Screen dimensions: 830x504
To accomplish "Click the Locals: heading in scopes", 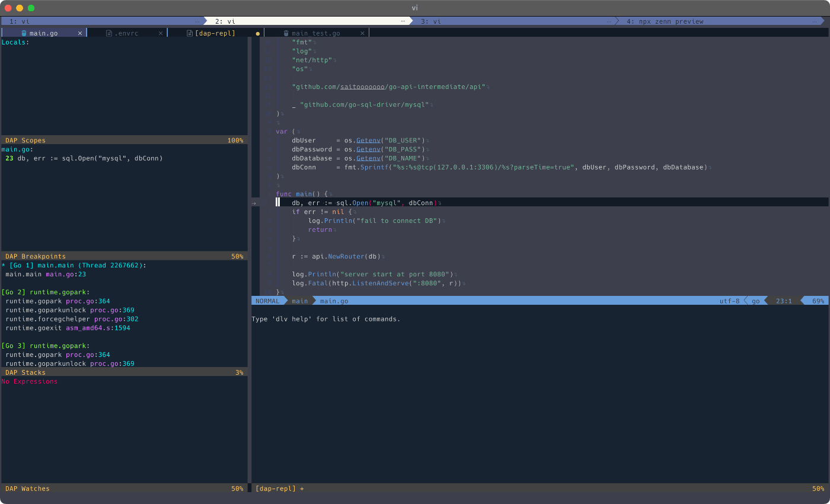I will [x=15, y=42].
